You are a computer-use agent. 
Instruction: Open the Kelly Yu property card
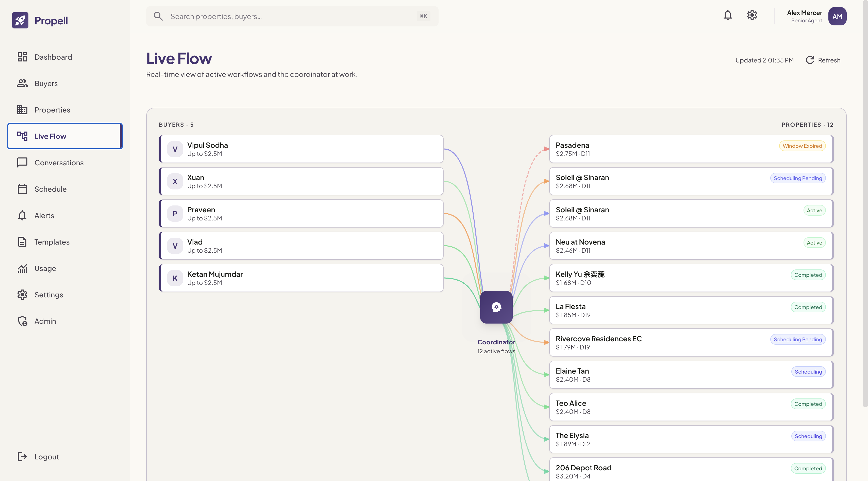tap(691, 278)
